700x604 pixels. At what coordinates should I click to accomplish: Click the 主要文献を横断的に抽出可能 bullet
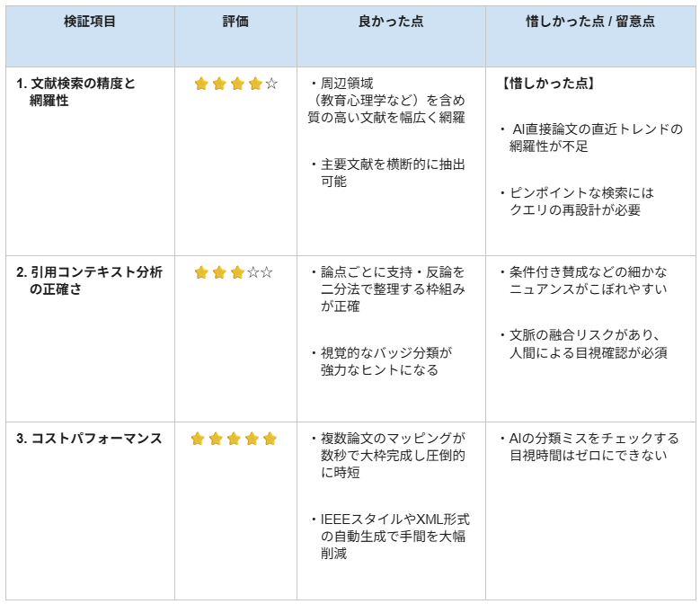coord(388,173)
